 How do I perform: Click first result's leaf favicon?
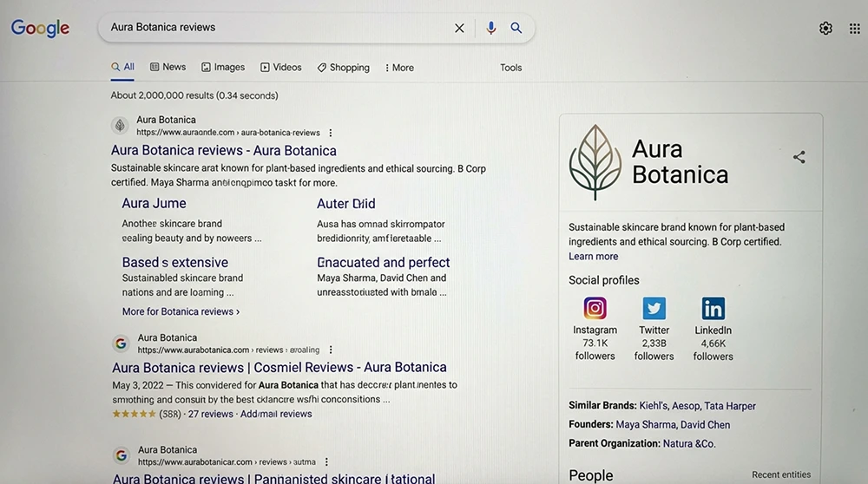tap(120, 126)
